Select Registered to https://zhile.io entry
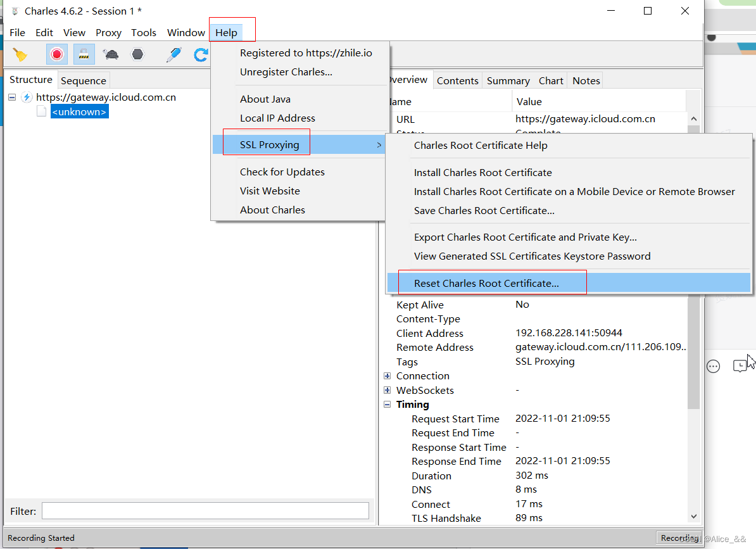The height and width of the screenshot is (549, 756). 306,53
